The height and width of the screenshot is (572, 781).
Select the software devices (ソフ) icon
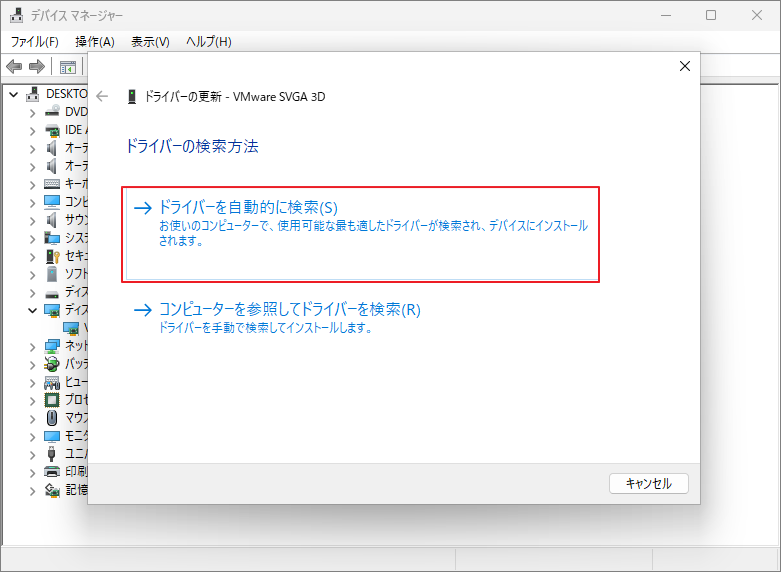(x=51, y=274)
